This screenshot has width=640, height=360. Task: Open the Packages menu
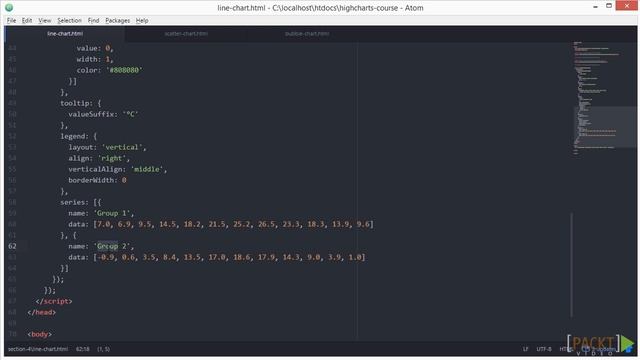(118, 20)
